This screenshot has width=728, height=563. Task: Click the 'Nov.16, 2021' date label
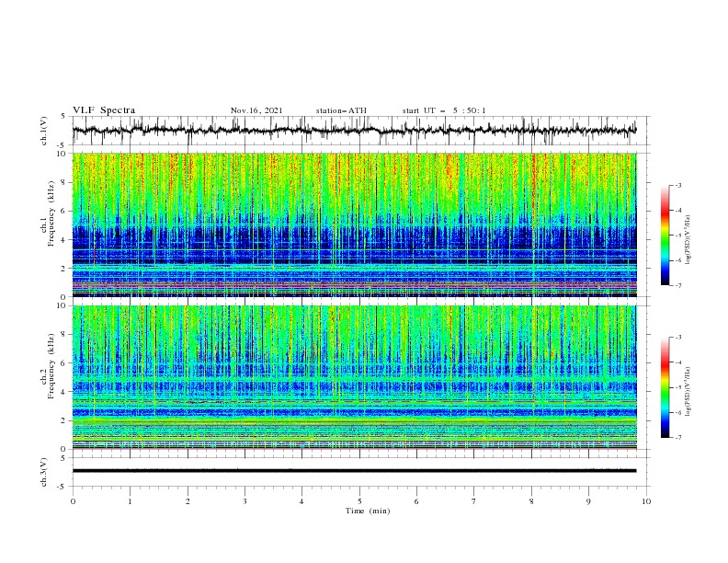click(x=256, y=110)
